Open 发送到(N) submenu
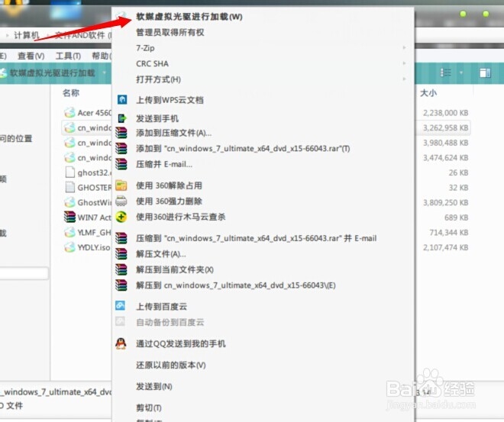Image resolution: width=504 pixels, height=422 pixels. coord(154,386)
